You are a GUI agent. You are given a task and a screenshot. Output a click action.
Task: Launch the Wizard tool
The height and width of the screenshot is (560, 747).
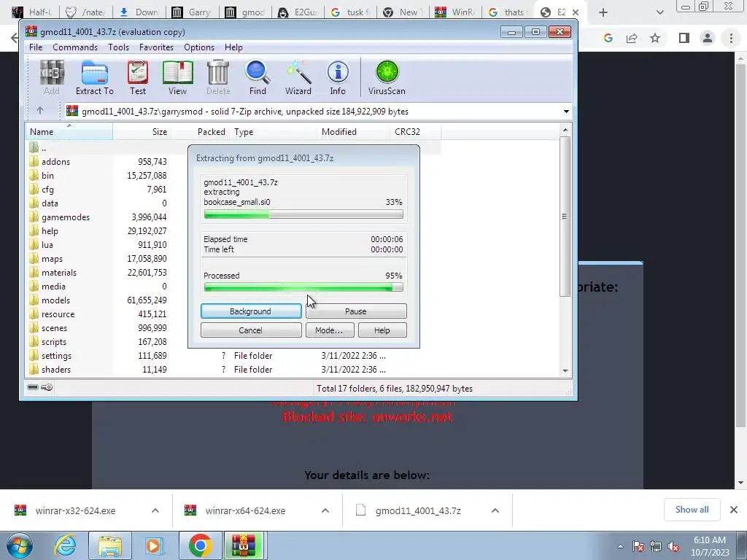coord(298,77)
